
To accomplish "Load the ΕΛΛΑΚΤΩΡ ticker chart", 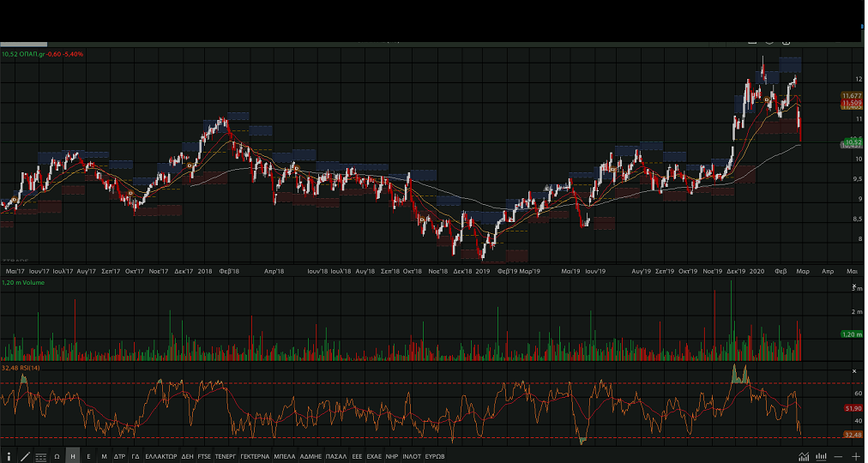I will coord(160,457).
